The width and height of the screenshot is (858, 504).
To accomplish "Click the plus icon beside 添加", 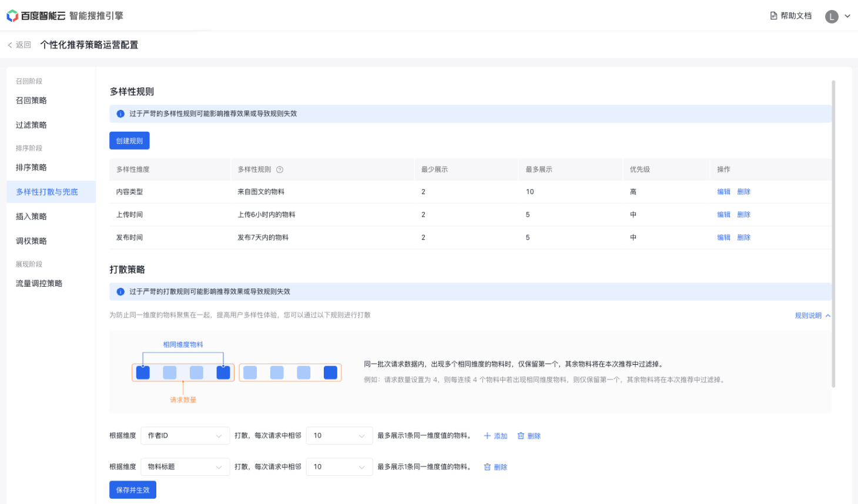I will pos(487,436).
